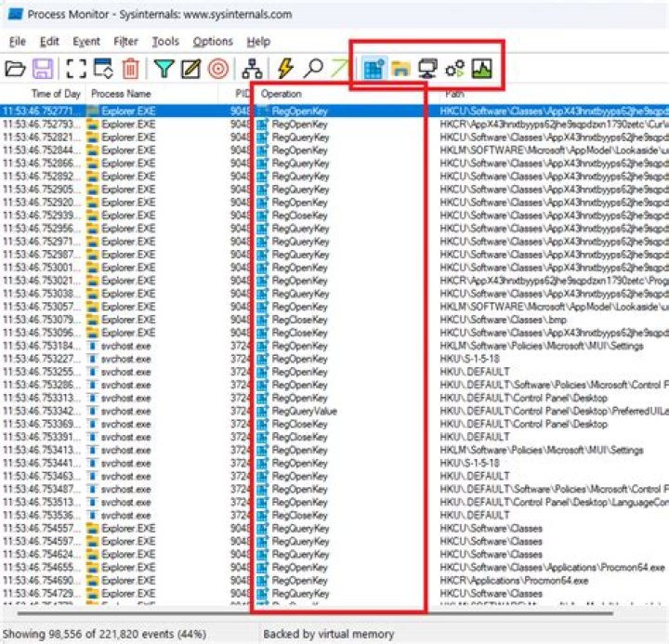
Task: Open the Event menu
Action: point(86,42)
